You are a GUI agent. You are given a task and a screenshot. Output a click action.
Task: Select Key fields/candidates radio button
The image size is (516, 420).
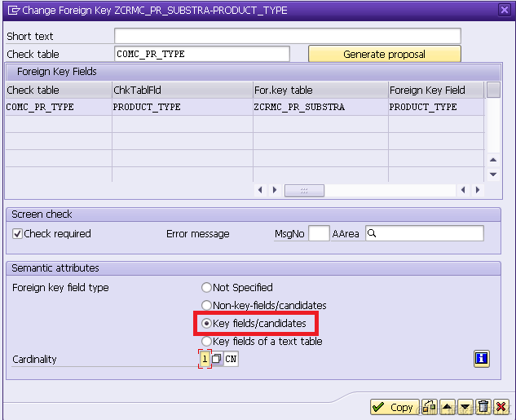[x=206, y=324]
